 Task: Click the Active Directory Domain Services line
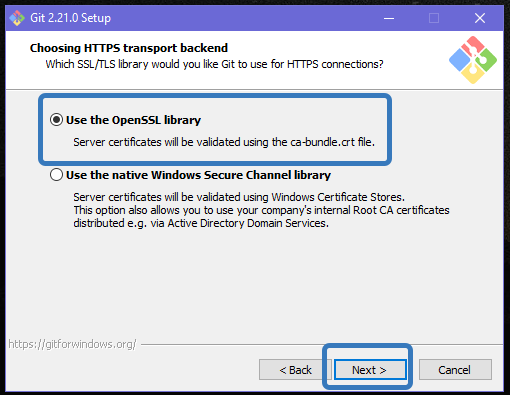201,223
